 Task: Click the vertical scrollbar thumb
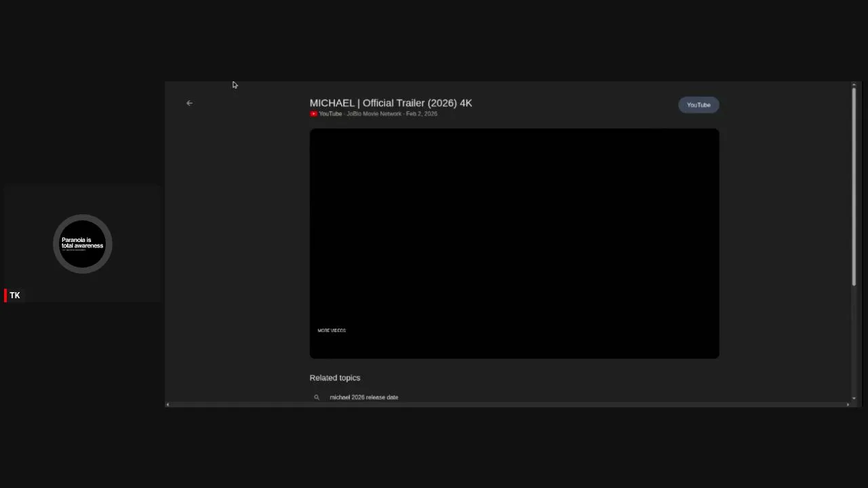tap(854, 186)
